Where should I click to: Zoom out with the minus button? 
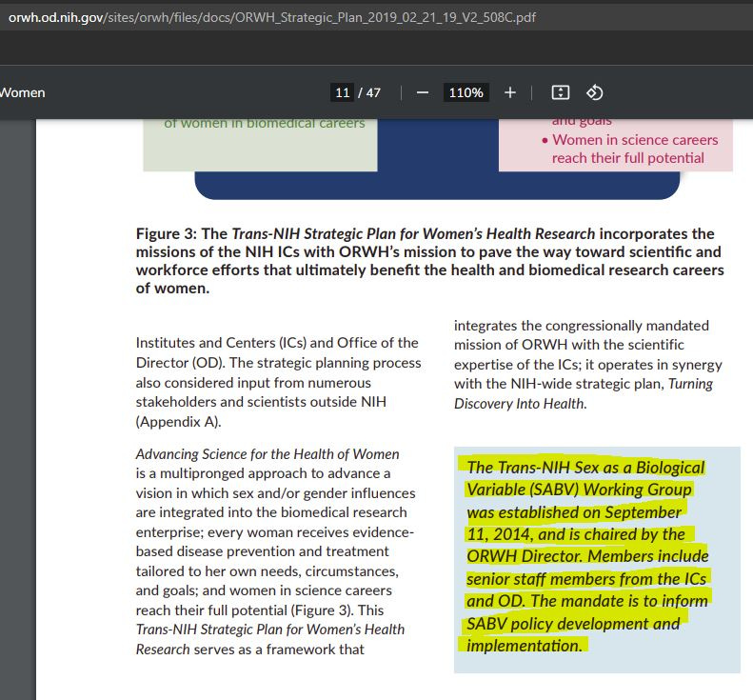coord(423,92)
